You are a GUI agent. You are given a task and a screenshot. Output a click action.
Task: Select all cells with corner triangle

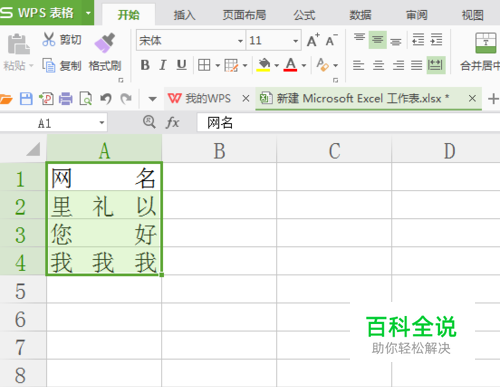tap(33, 149)
